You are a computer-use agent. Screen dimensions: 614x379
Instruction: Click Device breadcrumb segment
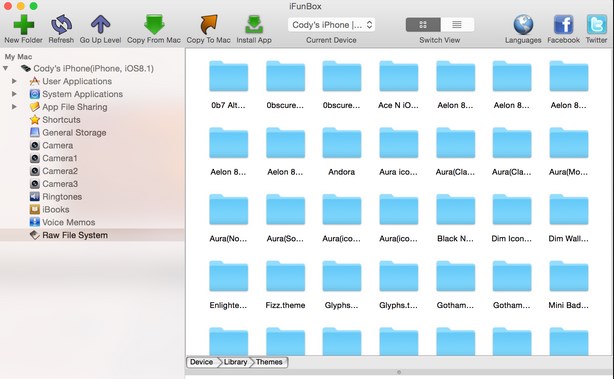[201, 362]
